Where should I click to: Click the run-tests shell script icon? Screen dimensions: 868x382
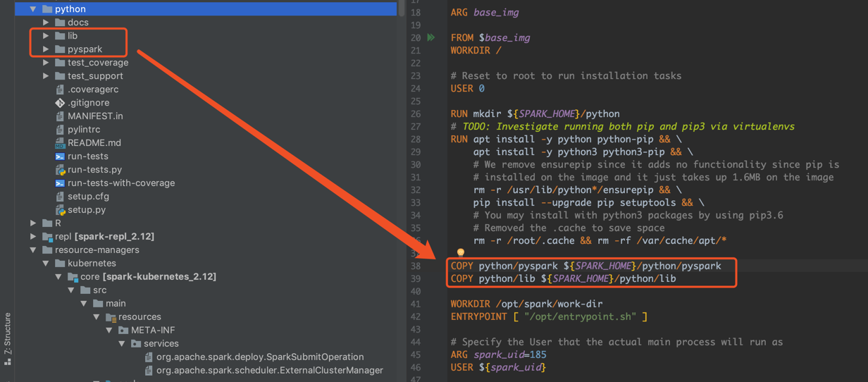60,156
